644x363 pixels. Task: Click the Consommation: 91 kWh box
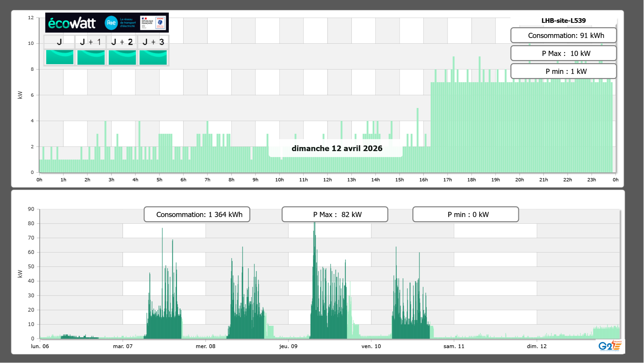click(x=563, y=35)
